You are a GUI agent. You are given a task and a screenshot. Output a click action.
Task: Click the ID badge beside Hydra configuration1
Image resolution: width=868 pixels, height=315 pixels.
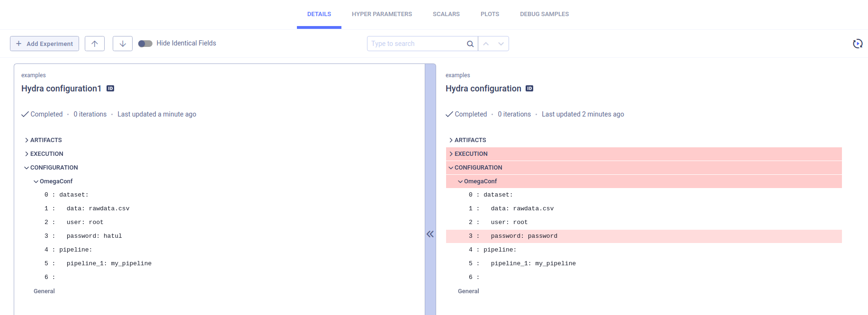(x=110, y=89)
